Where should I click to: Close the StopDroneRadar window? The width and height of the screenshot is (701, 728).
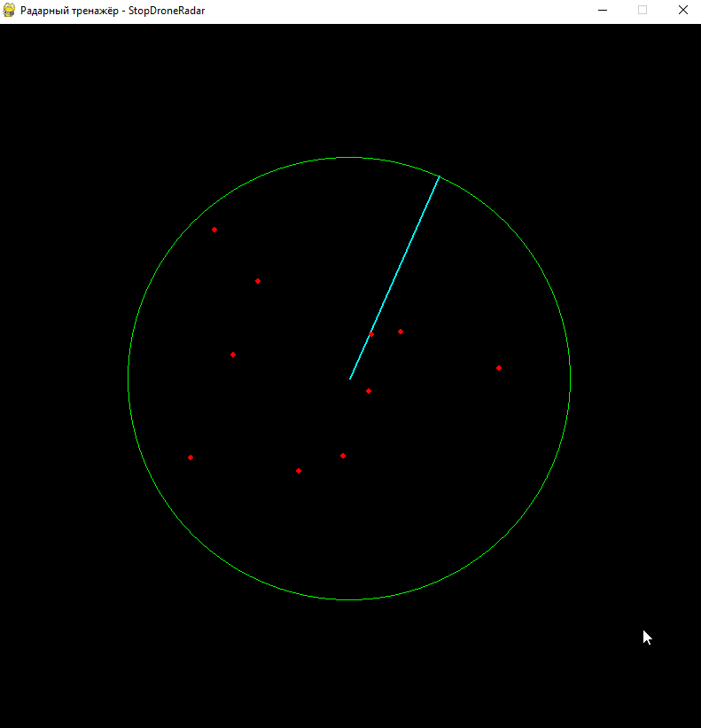[x=683, y=11]
